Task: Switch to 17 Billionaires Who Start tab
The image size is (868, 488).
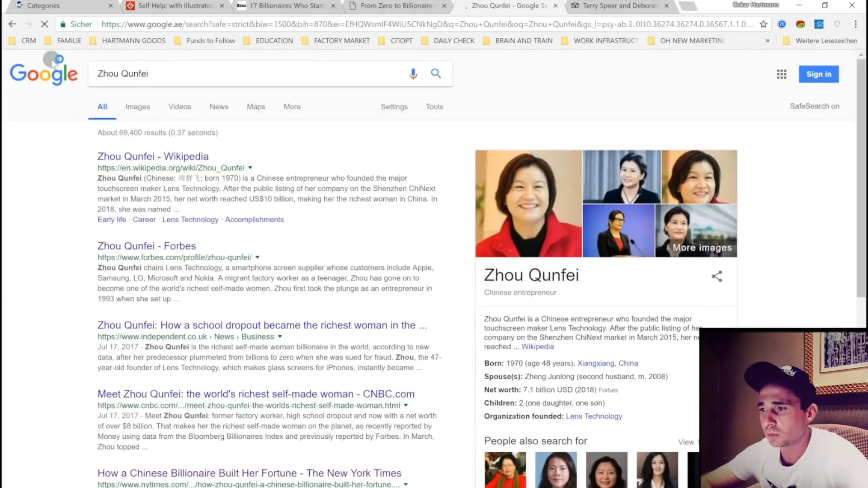Action: (286, 6)
